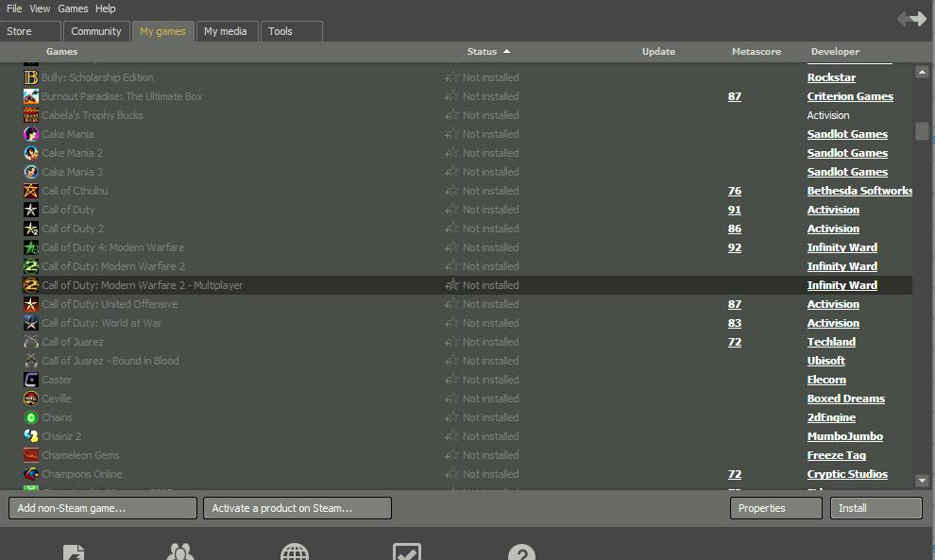Image resolution: width=935 pixels, height=560 pixels.
Task: Open the Bethesda Softworks developer link
Action: [859, 191]
